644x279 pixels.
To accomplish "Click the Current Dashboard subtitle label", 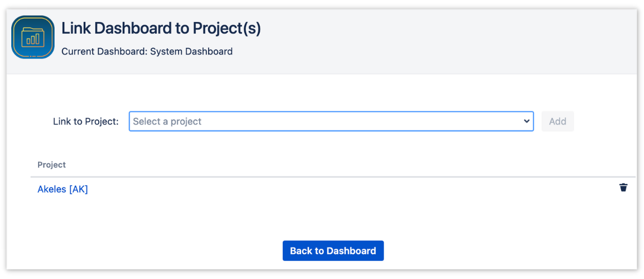I will click(105, 52).
